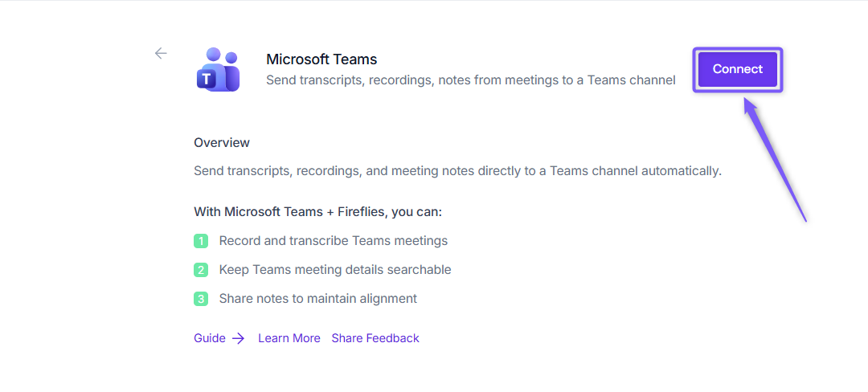868x392 pixels.
Task: Click the Overview description paragraph
Action: [x=458, y=171]
